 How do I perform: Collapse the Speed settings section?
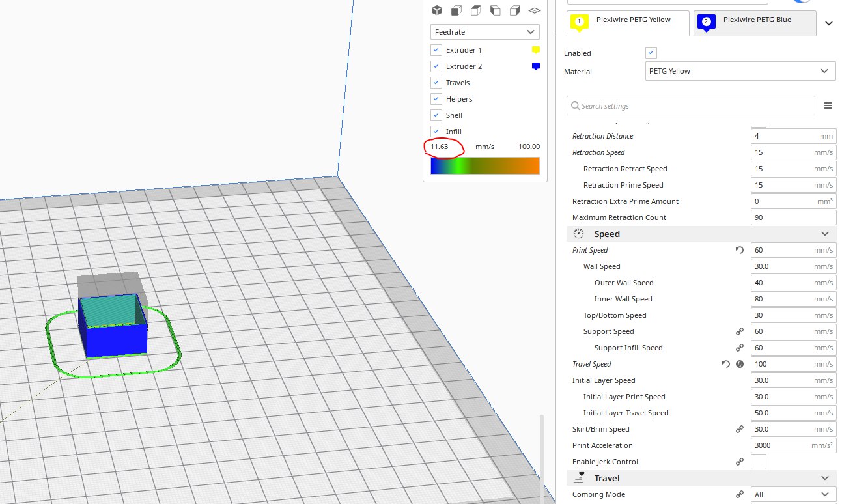(x=825, y=234)
